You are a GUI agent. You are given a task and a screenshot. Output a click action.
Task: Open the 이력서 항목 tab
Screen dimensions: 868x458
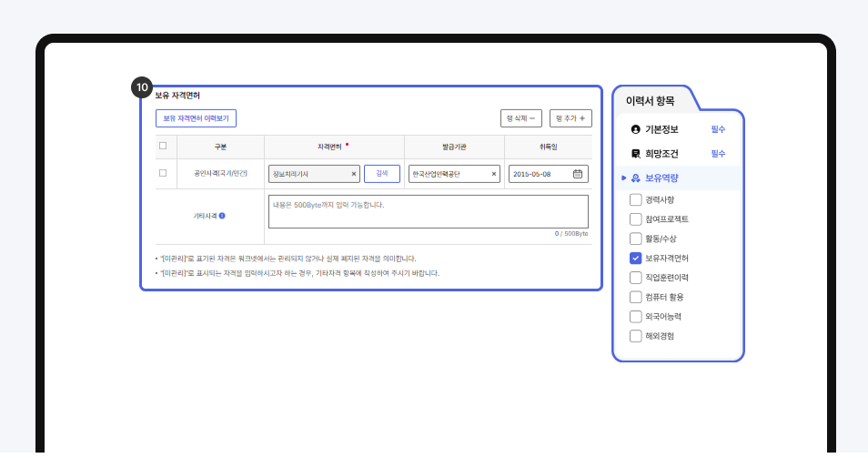point(651,100)
